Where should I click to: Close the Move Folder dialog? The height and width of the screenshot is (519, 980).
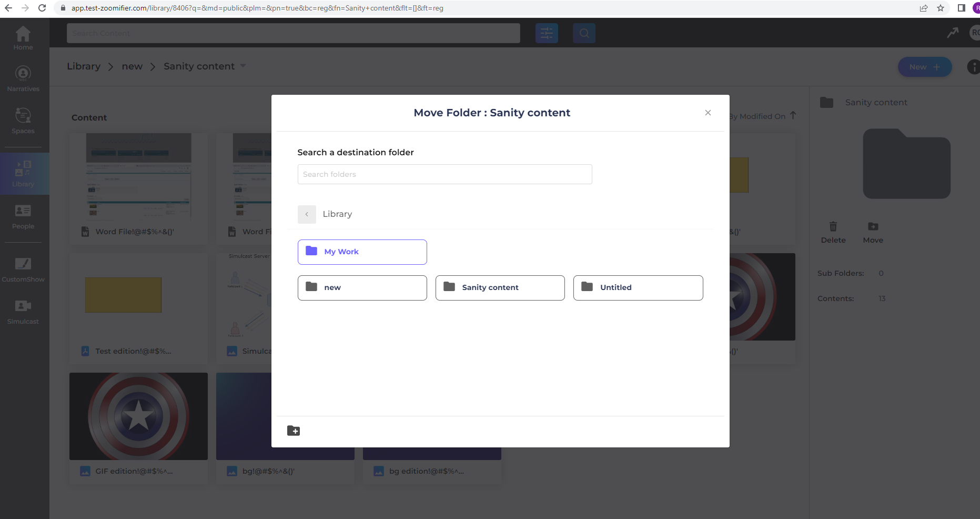[708, 113]
